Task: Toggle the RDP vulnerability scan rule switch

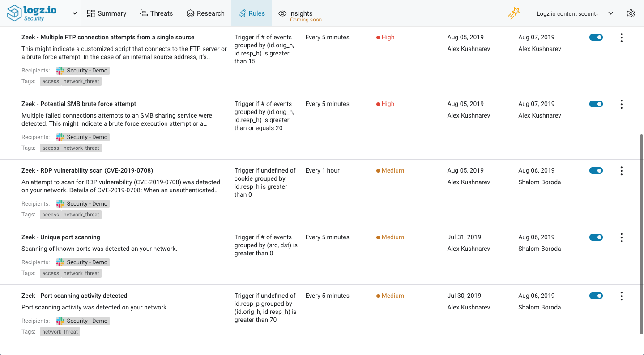Action: point(596,171)
